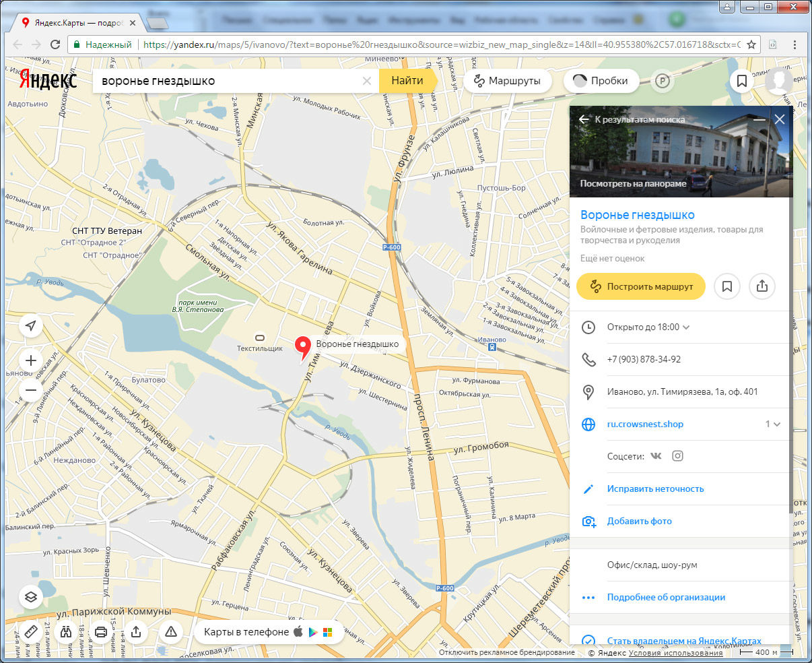Click the Иваново railway station icon
The width and height of the screenshot is (812, 663).
[493, 347]
